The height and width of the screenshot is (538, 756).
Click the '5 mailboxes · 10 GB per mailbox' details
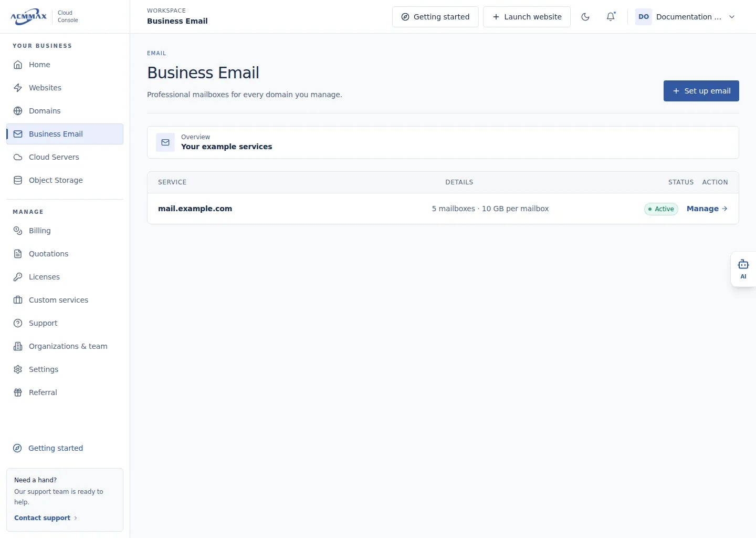click(x=490, y=209)
